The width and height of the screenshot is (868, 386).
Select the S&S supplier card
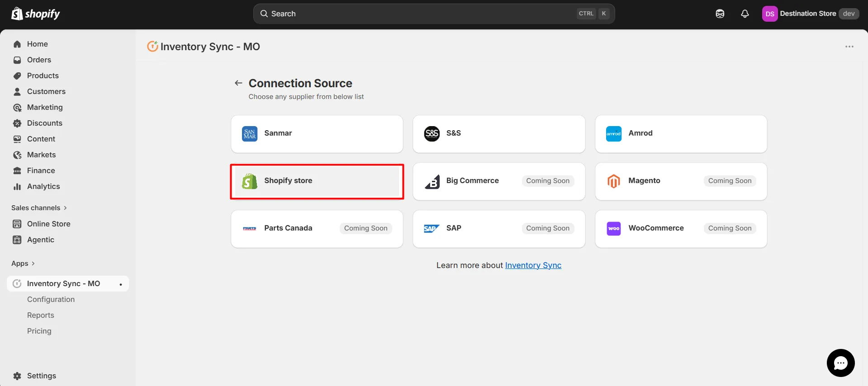[499, 134]
